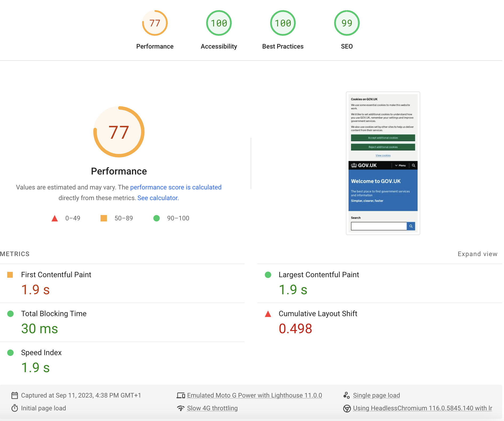Viewport: 504px width, 421px height.
Task: Click the network icon beside Slow 4G throttling
Action: (x=181, y=408)
